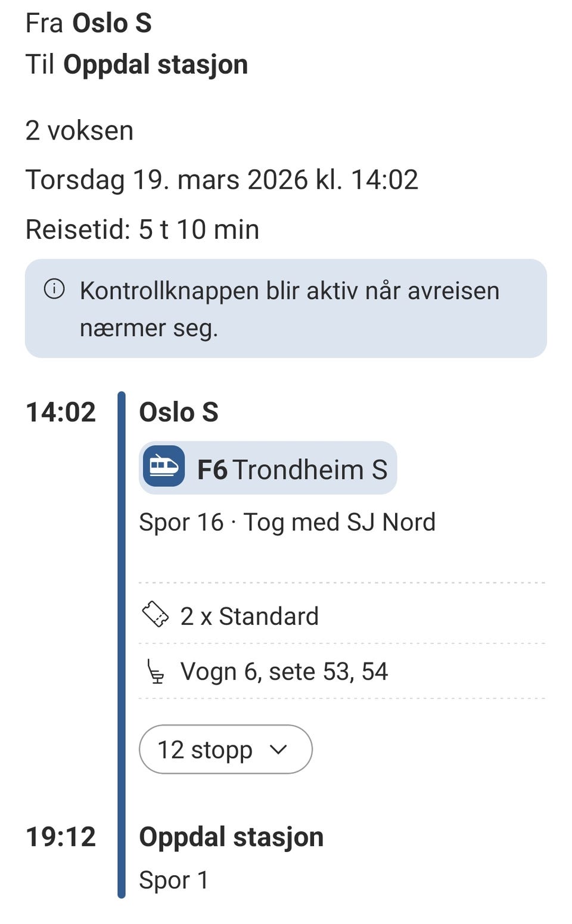Tap the blue train icon
Viewport: 572px width, 924px height.
(x=163, y=466)
